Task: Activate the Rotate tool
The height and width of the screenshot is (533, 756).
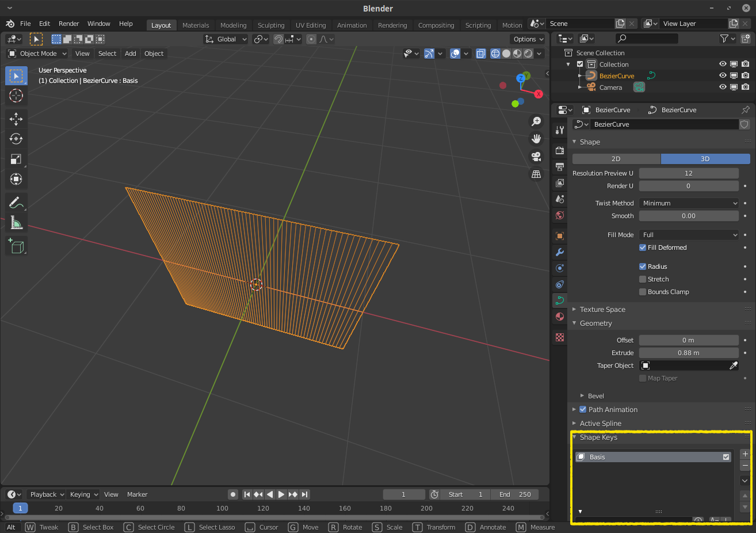Action: click(x=16, y=139)
